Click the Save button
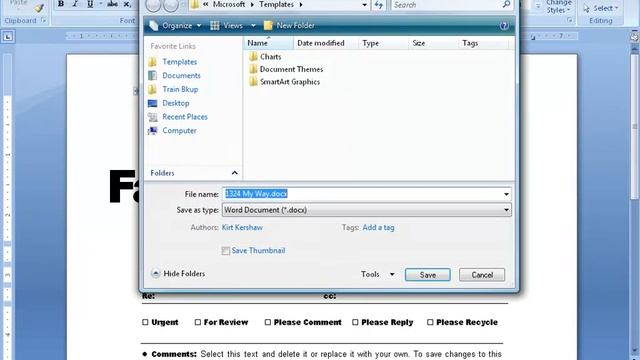 click(428, 275)
